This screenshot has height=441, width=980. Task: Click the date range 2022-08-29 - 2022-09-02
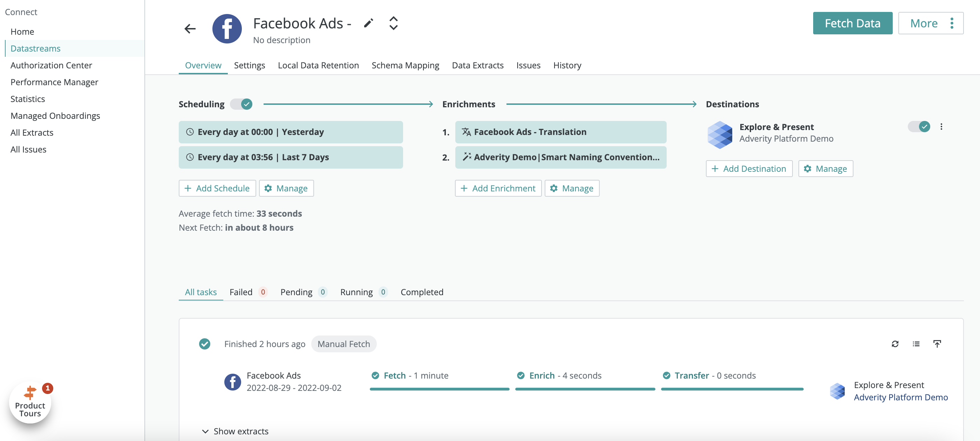coord(294,388)
